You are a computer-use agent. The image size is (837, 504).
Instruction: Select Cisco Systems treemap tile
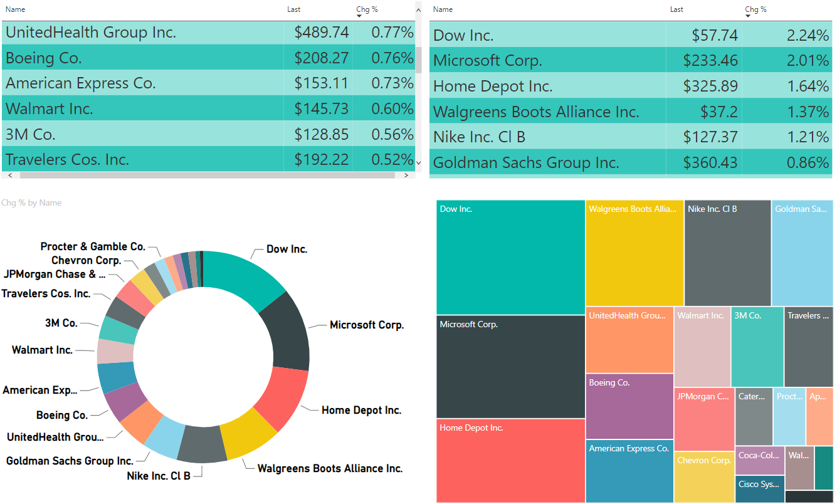pyautogui.click(x=760, y=490)
